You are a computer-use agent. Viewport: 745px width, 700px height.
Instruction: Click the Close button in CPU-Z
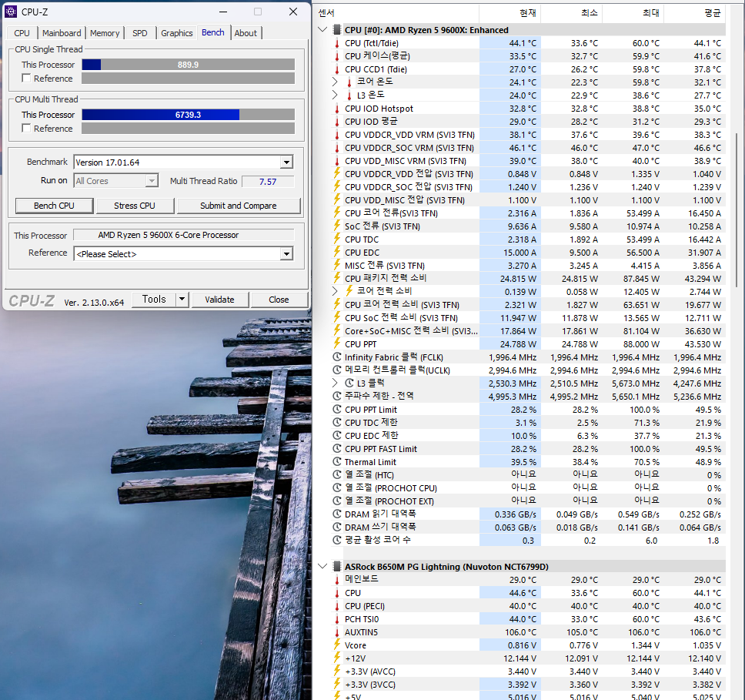[x=279, y=300]
